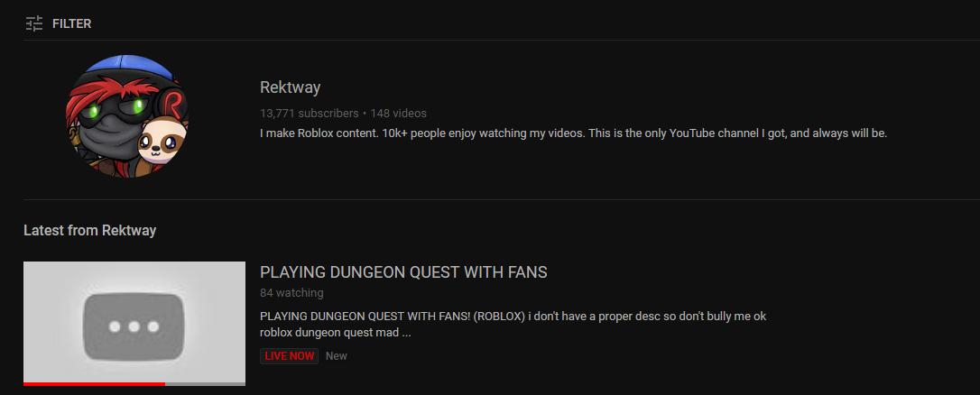980x395 pixels.
Task: Open PLAYING DUNGEON QUEST WITH FANS title
Action: click(403, 272)
